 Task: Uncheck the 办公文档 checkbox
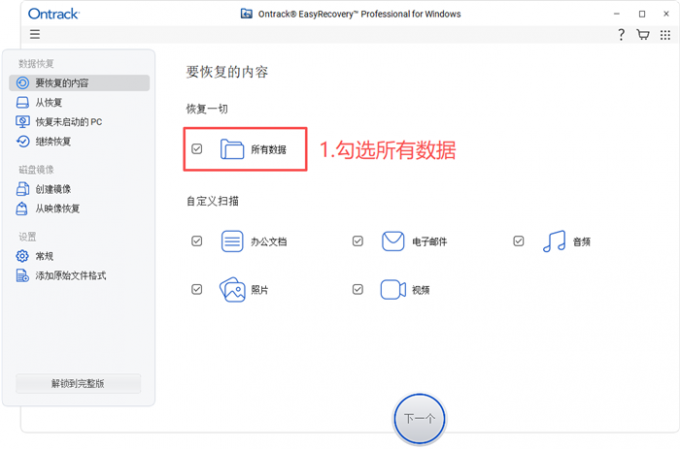click(197, 241)
